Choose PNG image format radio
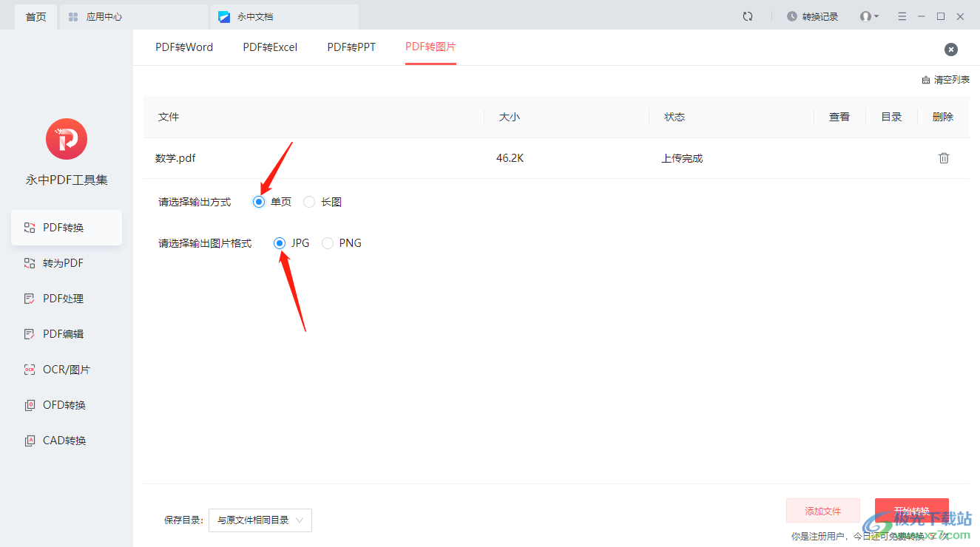The height and width of the screenshot is (547, 980). tap(328, 243)
